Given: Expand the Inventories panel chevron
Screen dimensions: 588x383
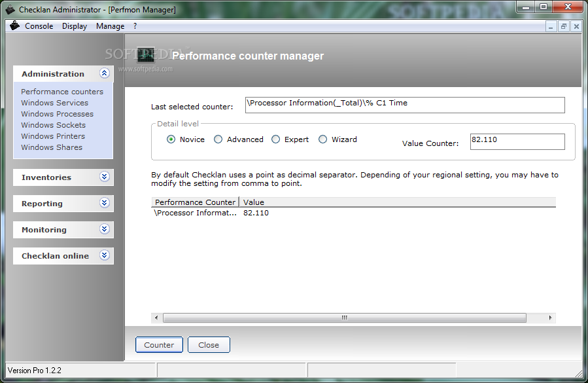Looking at the screenshot, I should pos(104,177).
